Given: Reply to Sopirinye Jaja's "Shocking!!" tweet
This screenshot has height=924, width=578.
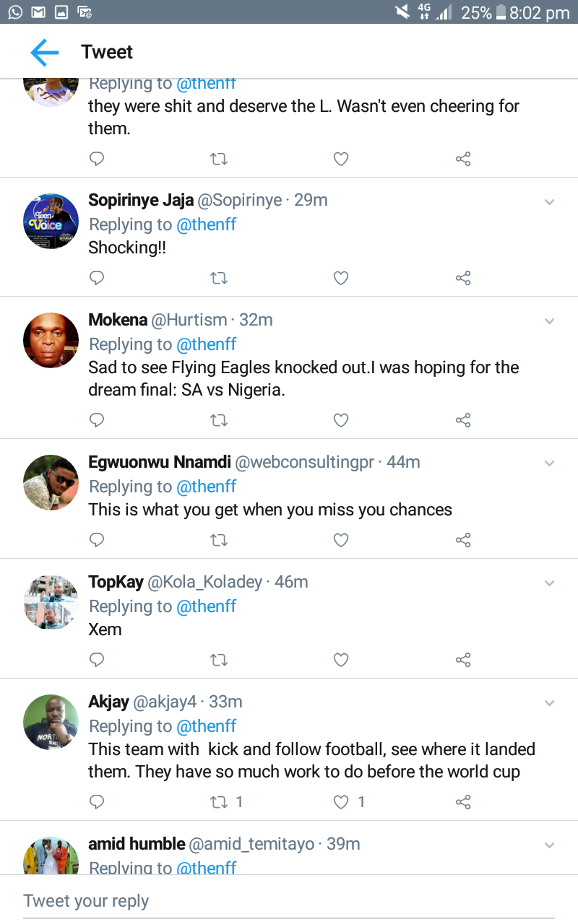Looking at the screenshot, I should (97, 278).
